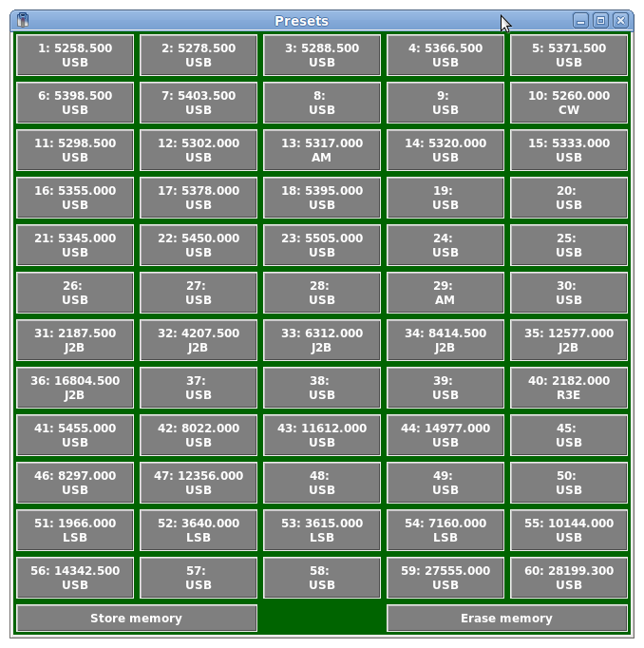The width and height of the screenshot is (644, 648).
Task: Choose preset 35 at 12577.000 J2B
Action: pyautogui.click(x=568, y=340)
